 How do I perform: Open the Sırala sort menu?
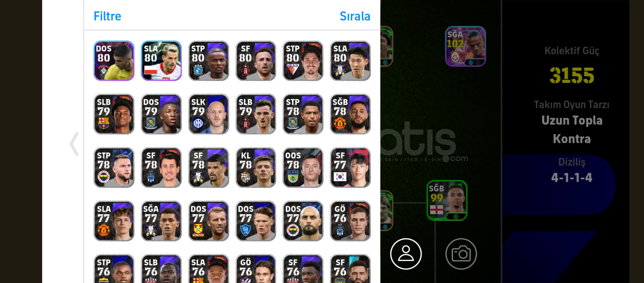click(355, 16)
